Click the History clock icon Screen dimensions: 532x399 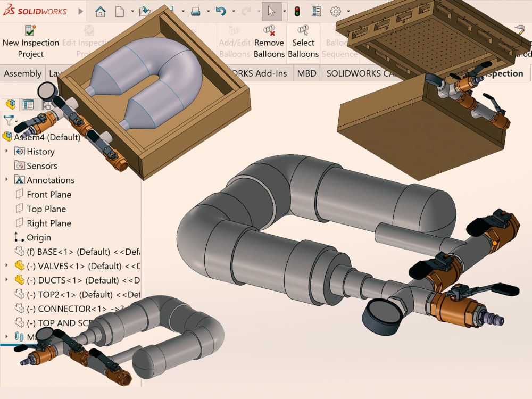point(19,151)
